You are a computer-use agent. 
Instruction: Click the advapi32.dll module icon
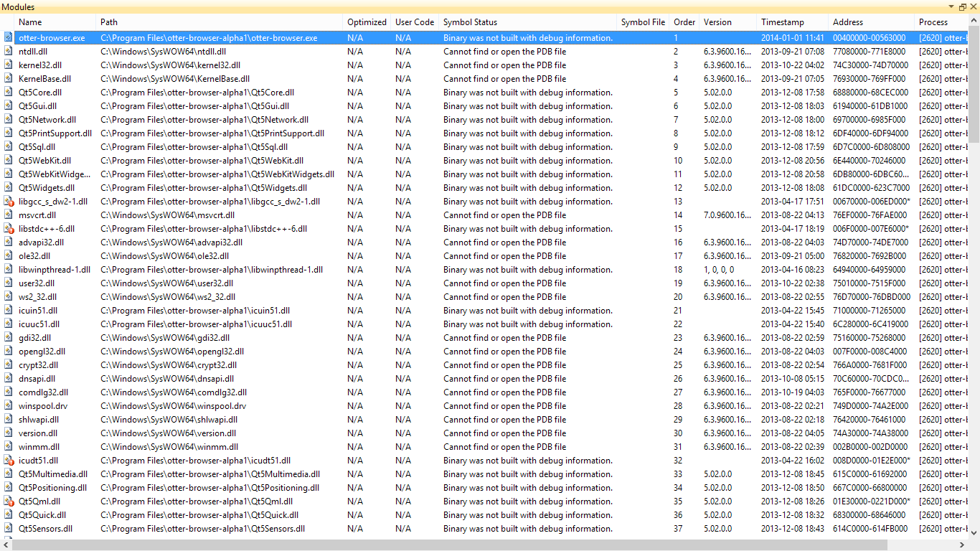[9, 242]
